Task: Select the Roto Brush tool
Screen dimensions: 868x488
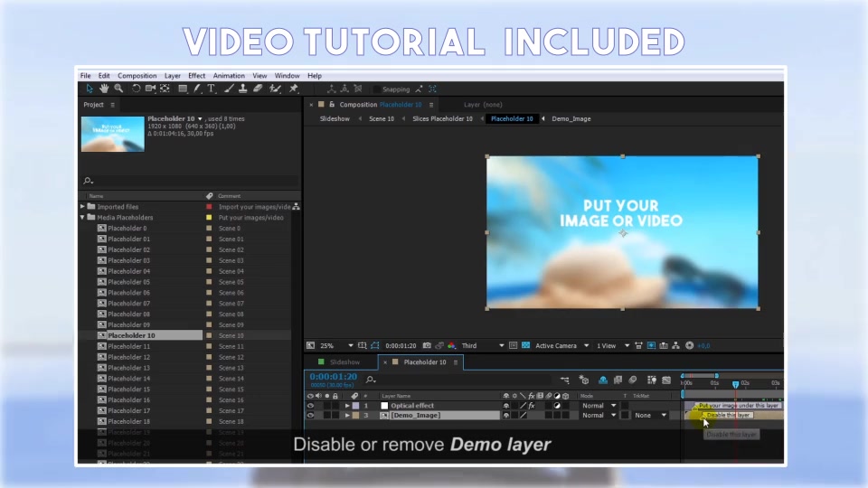Action: (275, 89)
